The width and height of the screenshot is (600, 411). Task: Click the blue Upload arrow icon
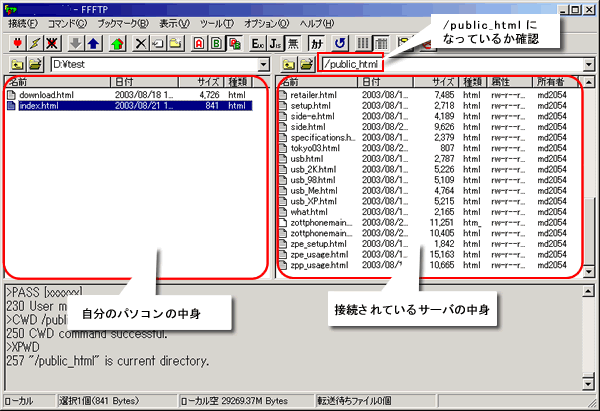coord(92,43)
